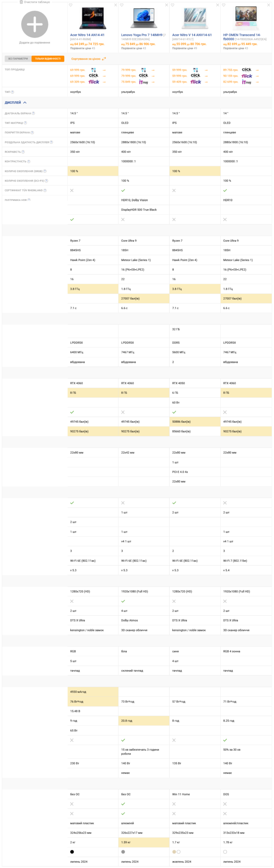Add HP OMEN Transcend to favorites (heart)

(223, 5)
